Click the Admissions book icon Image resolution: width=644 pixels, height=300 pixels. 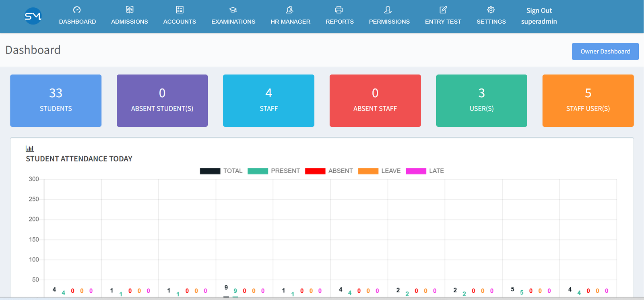point(130,10)
